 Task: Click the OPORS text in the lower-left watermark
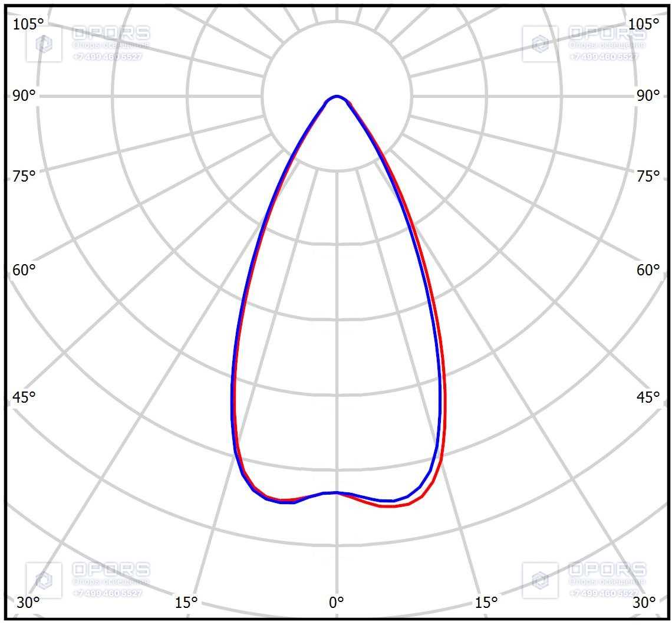(x=111, y=569)
